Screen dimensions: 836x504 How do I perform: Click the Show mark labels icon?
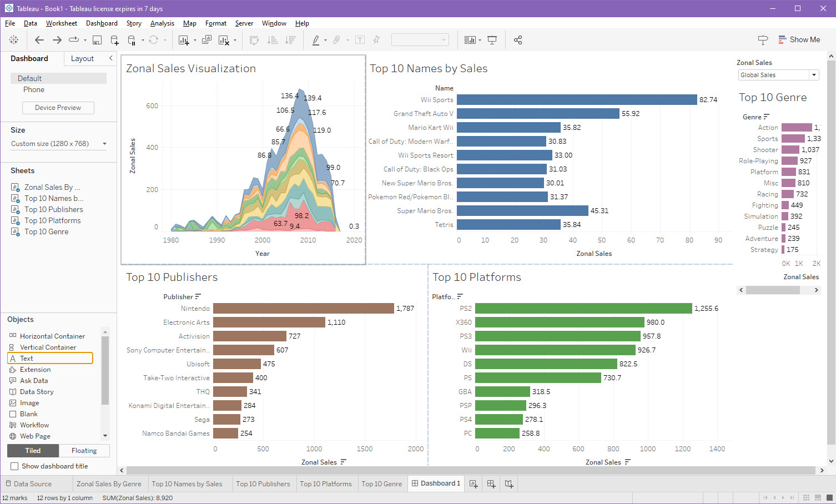(360, 40)
